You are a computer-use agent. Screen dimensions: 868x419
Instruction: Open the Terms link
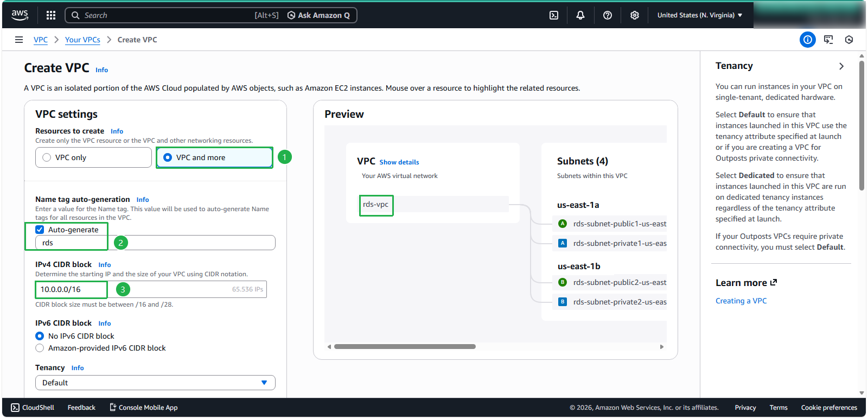pos(778,408)
